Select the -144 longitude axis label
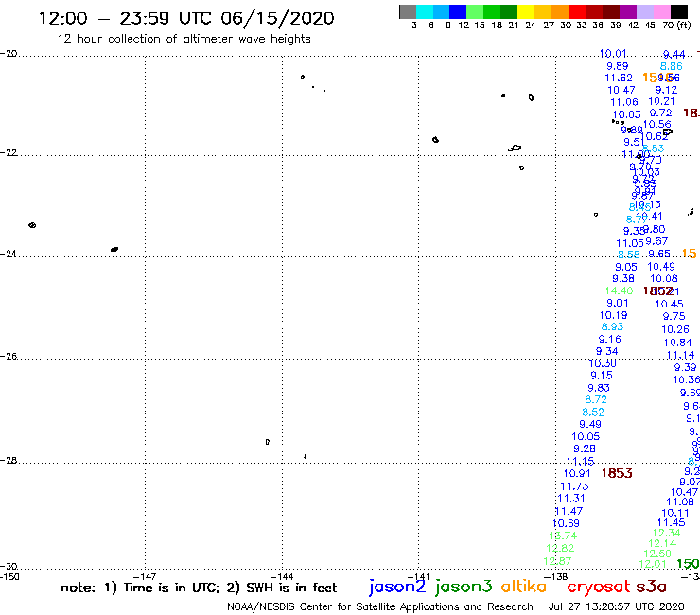 pyautogui.click(x=282, y=577)
